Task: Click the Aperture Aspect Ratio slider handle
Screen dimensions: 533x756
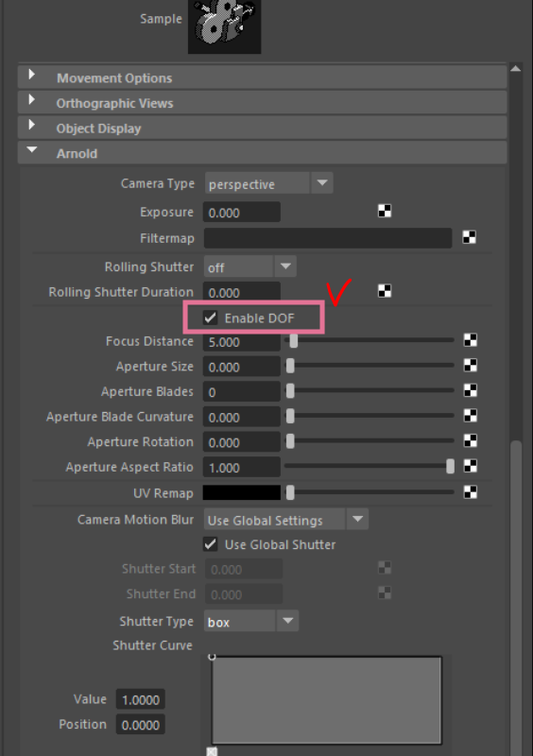Action: coord(450,466)
